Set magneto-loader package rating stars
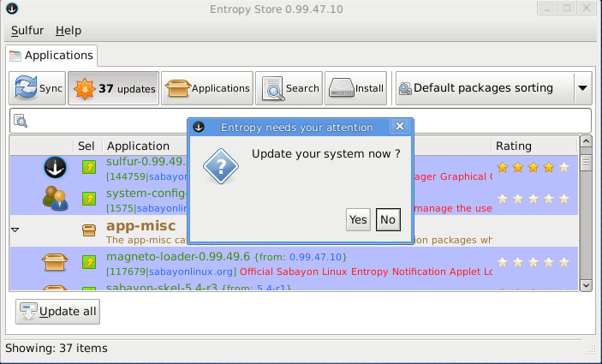Image resolution: width=602 pixels, height=364 pixels. tap(533, 262)
